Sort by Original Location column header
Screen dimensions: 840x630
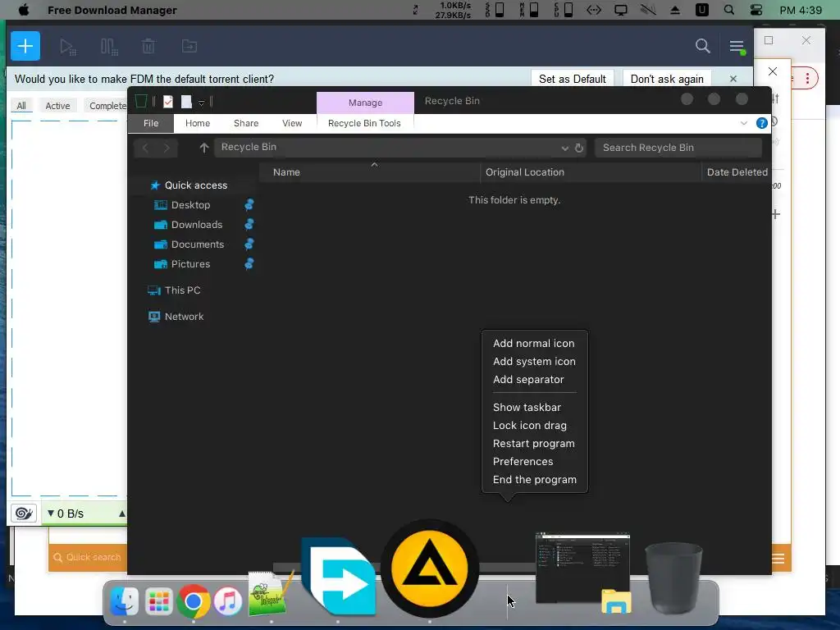point(591,172)
